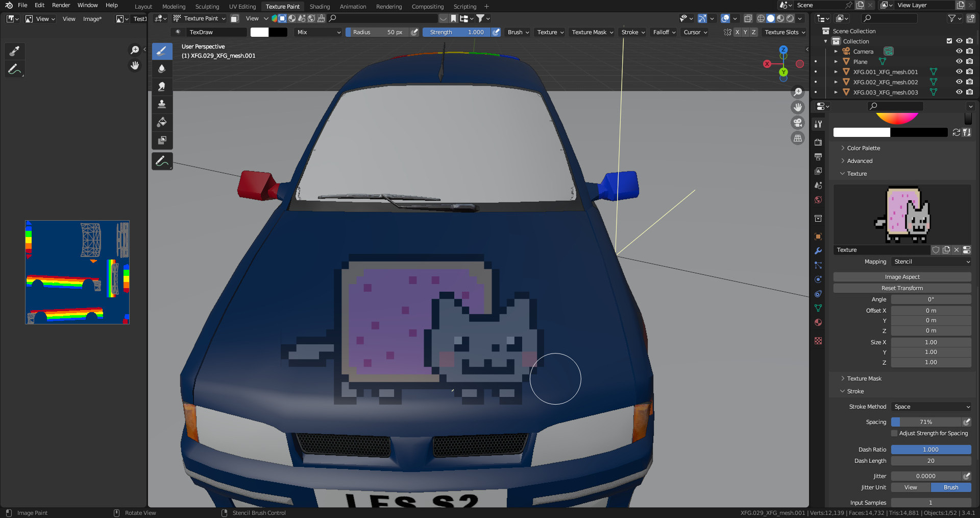
Task: Click the Strength slider in header
Action: coord(457,32)
